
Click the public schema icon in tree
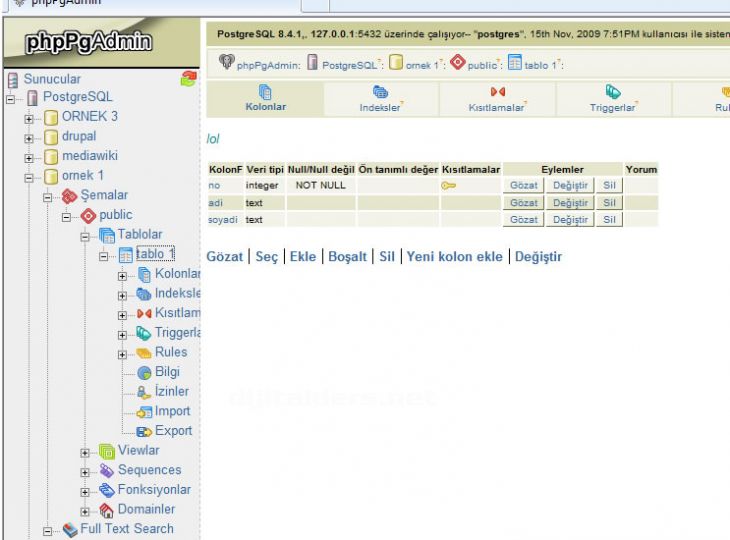click(x=88, y=216)
